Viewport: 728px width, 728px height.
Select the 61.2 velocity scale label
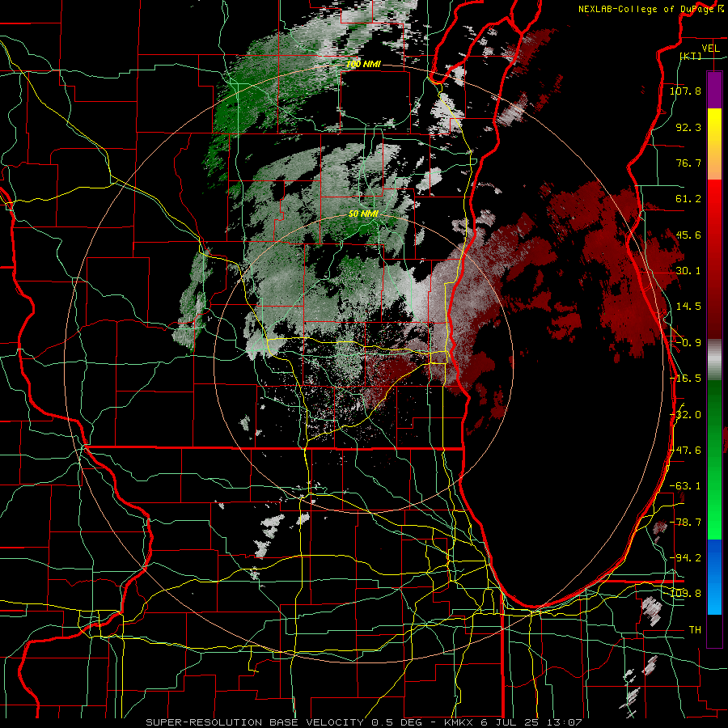point(688,199)
